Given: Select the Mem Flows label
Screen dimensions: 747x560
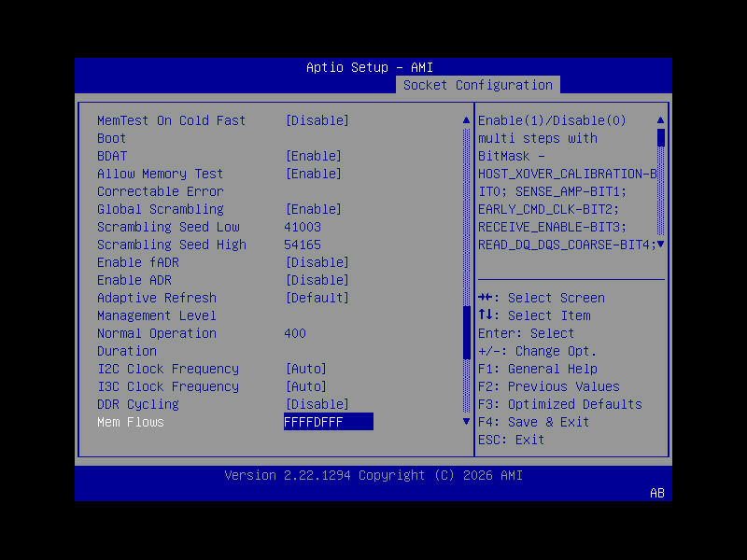Looking at the screenshot, I should pos(131,422).
